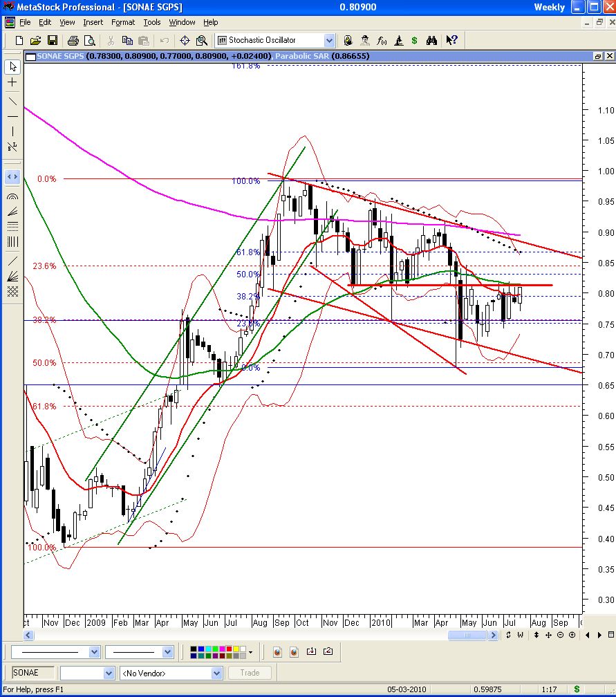Click the Parabolic SAR label in title
Screen dimensions: 616x697
pyautogui.click(x=302, y=56)
